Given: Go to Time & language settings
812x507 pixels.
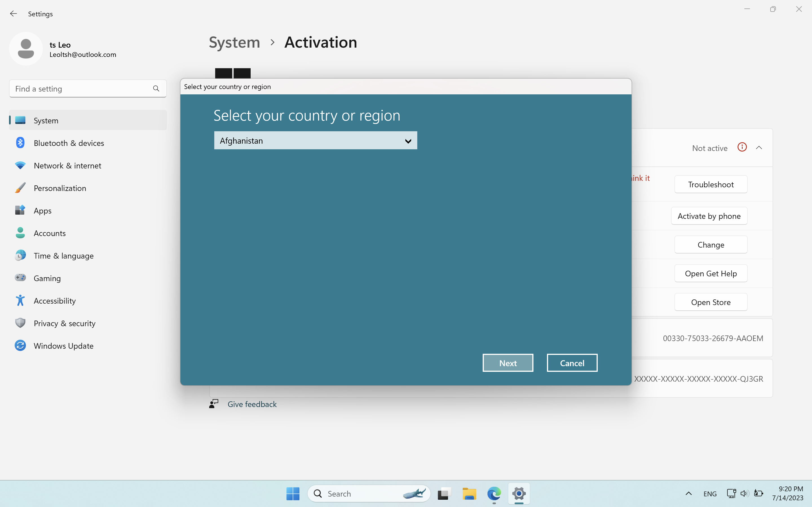Looking at the screenshot, I should 63,256.
